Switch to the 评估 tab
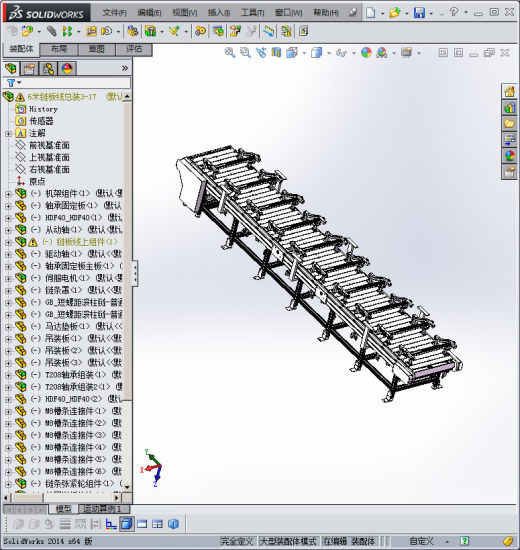Viewport: 520px width, 550px height. click(x=134, y=49)
